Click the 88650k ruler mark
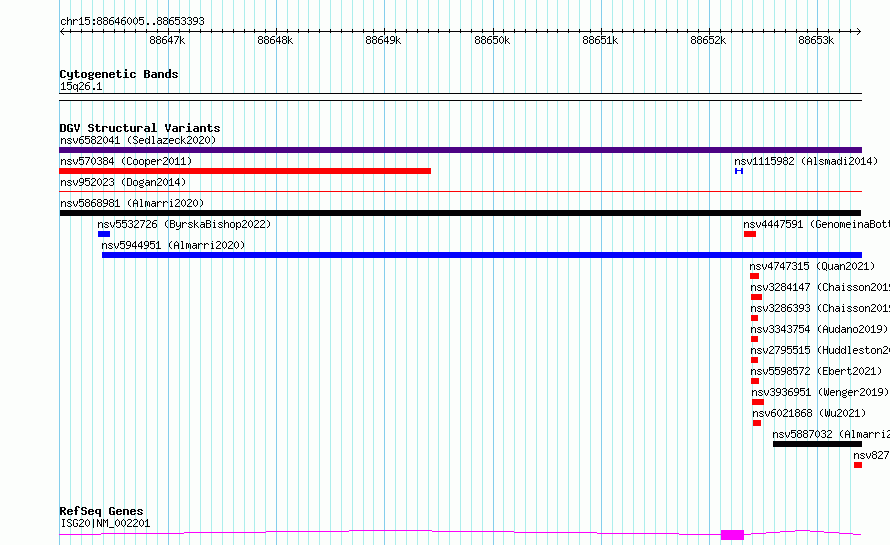 point(492,40)
